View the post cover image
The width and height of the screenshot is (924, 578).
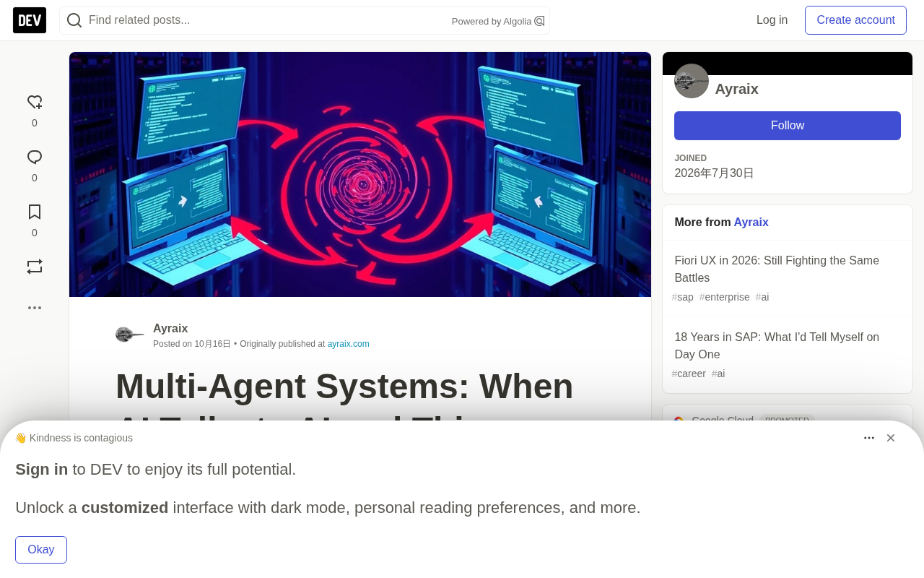tap(360, 174)
